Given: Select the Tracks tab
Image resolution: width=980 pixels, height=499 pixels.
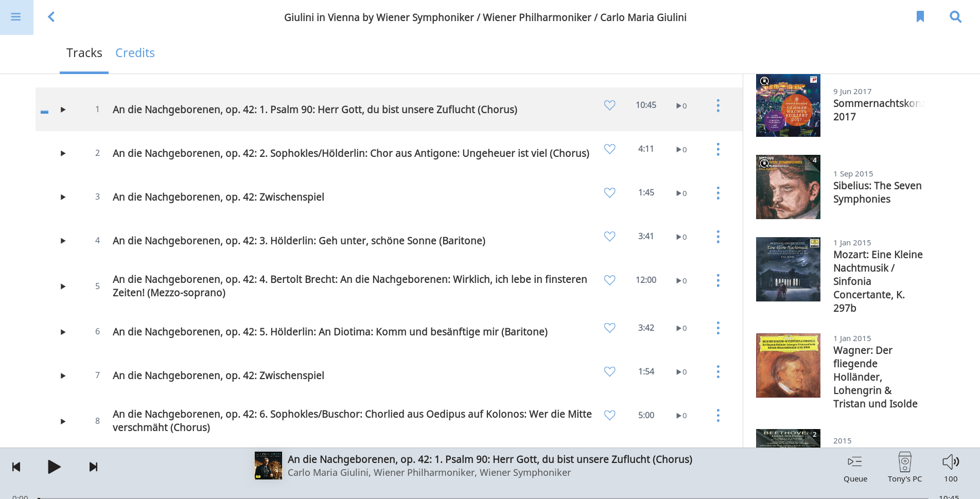Looking at the screenshot, I should click(x=84, y=53).
